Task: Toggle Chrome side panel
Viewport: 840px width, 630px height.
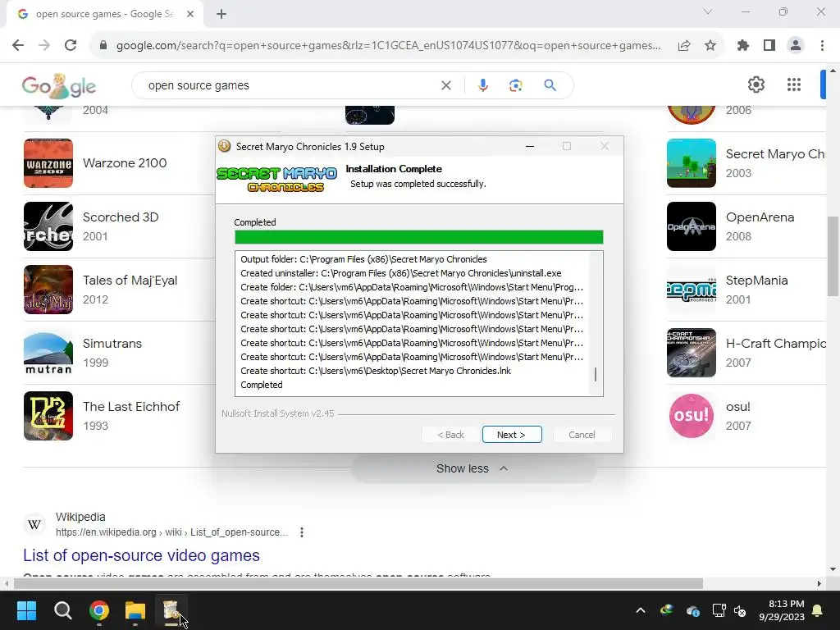Action: [x=769, y=46]
